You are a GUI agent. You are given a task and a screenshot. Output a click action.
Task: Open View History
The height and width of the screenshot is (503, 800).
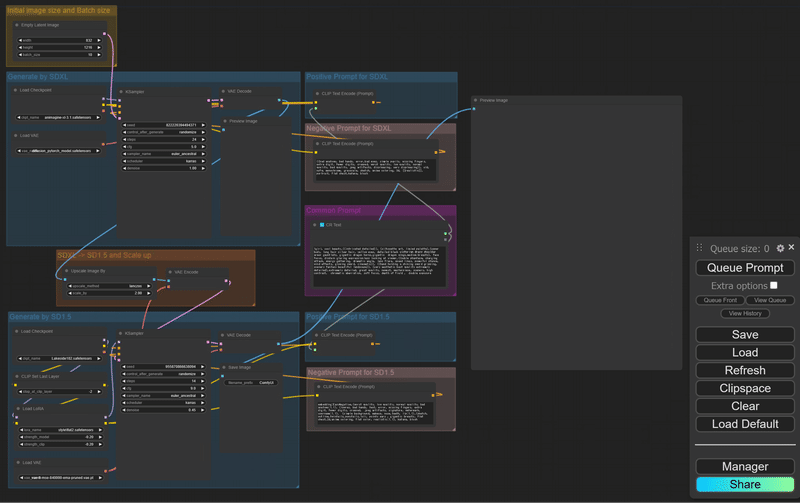(745, 313)
